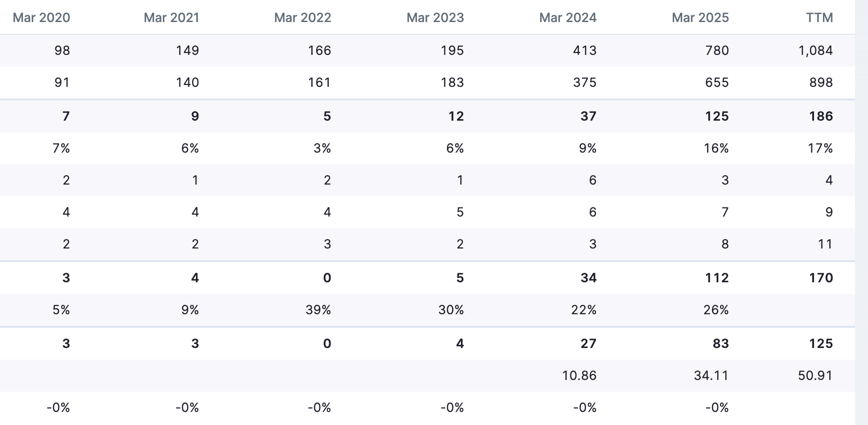868x425 pixels.
Task: Click the bold 170 value under TTM
Action: tap(821, 278)
